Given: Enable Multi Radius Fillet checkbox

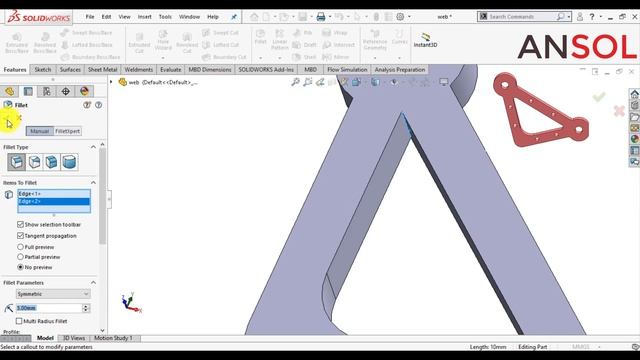Looking at the screenshot, I should point(19,321).
